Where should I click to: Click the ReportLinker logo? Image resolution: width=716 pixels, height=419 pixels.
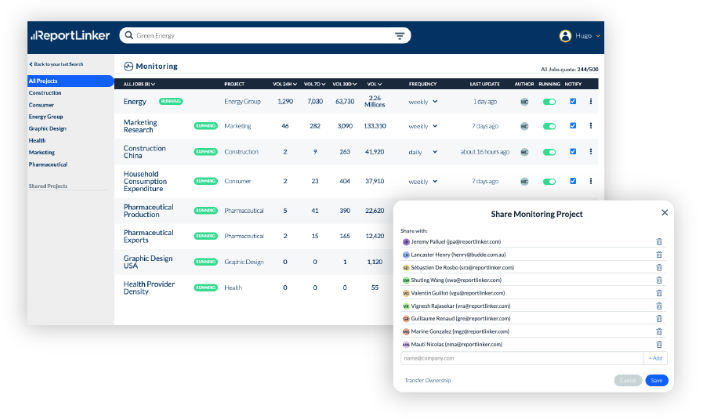coord(70,36)
